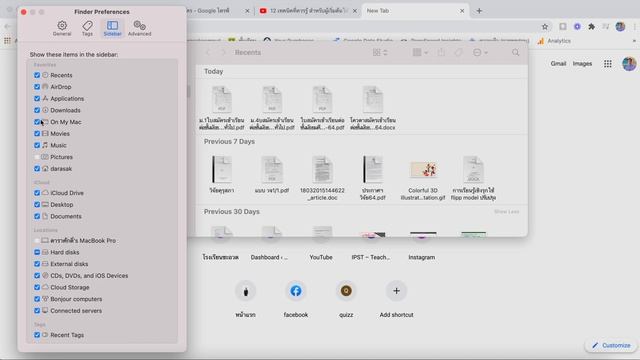The height and width of the screenshot is (360, 640).
Task: Toggle the AirDrop checkbox
Action: click(x=37, y=87)
